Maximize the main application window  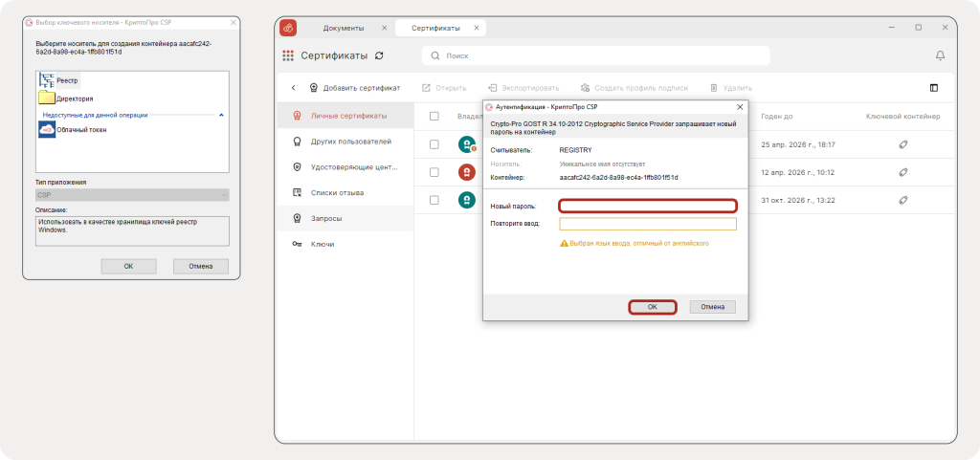(918, 28)
